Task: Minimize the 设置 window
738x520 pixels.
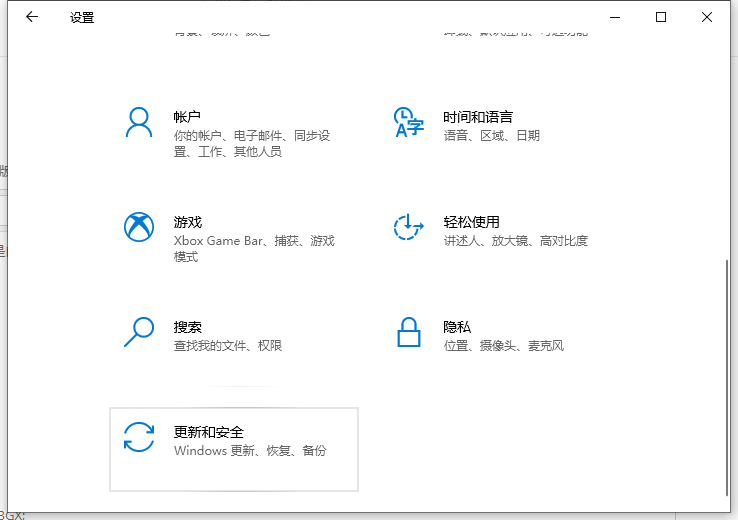Action: pyautogui.click(x=615, y=17)
